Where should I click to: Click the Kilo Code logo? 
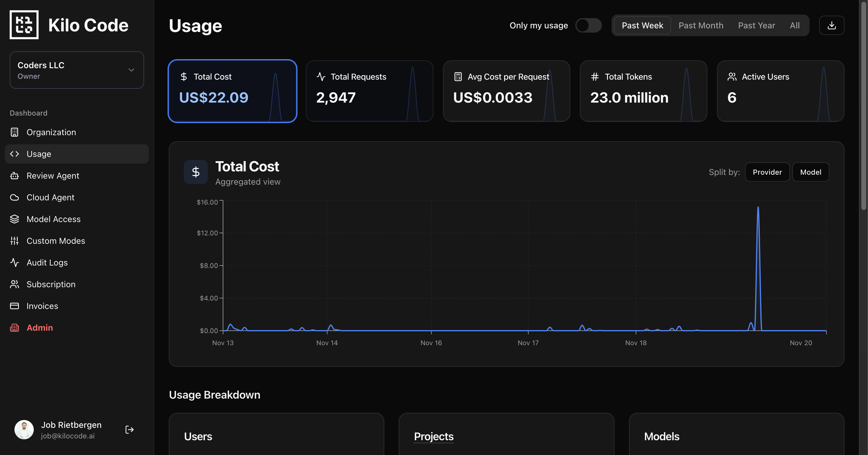pos(24,25)
